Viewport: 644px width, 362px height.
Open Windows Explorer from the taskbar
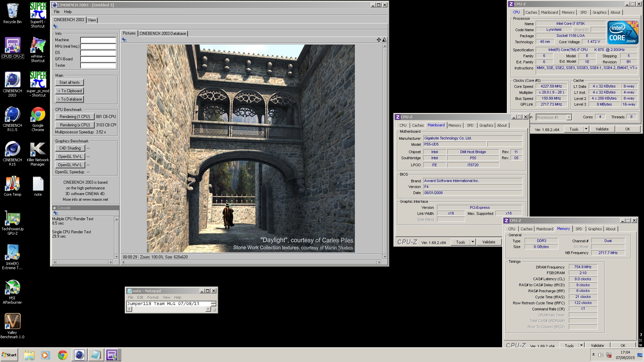point(29,355)
